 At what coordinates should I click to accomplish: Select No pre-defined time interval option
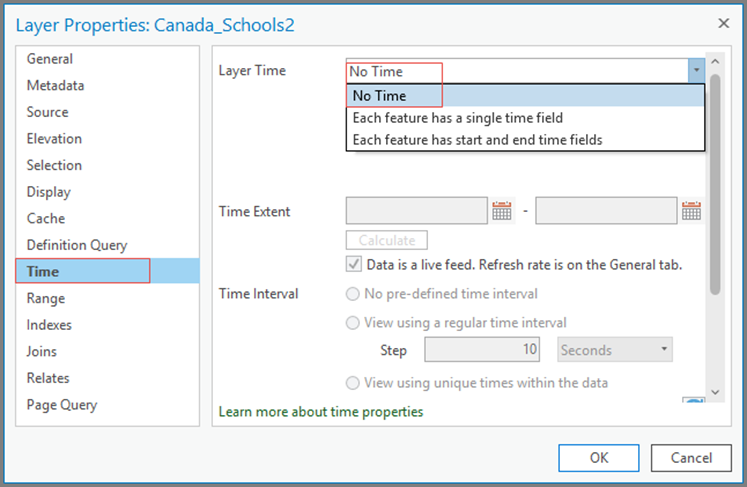pos(353,294)
